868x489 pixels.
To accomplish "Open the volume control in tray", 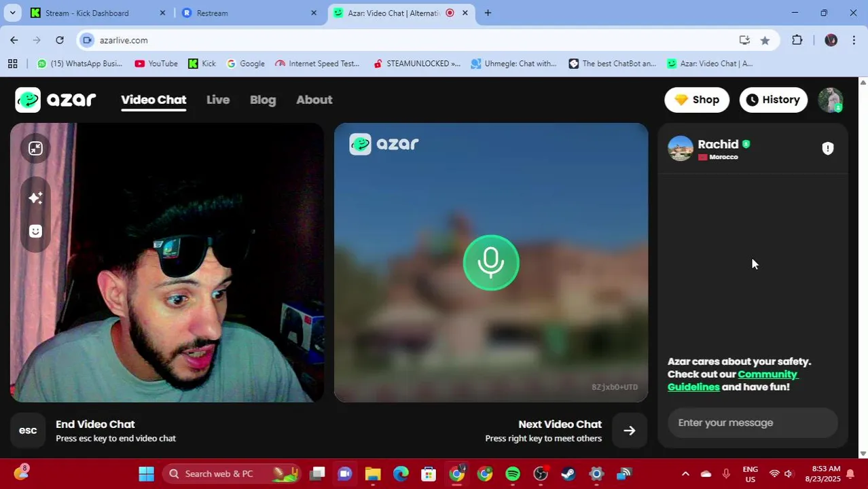I will coord(788,474).
